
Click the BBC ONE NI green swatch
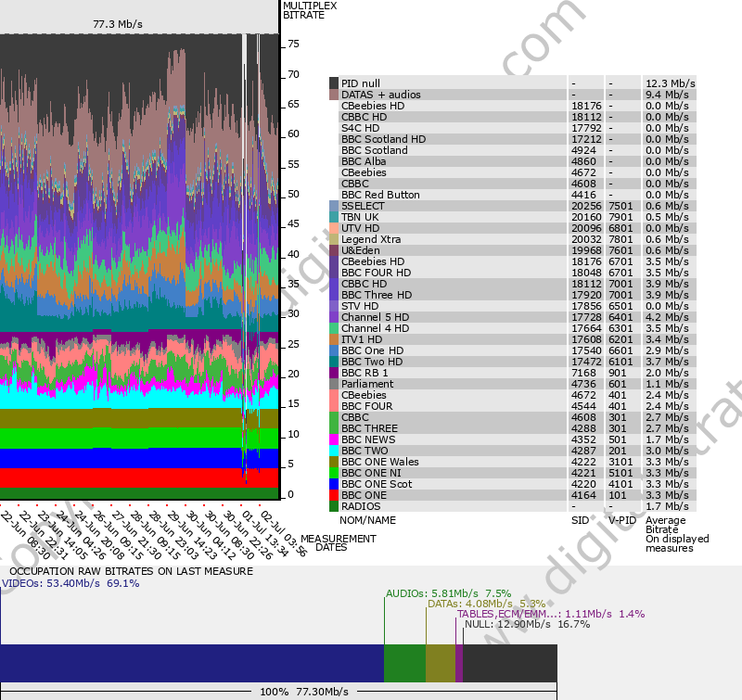pyautogui.click(x=334, y=473)
